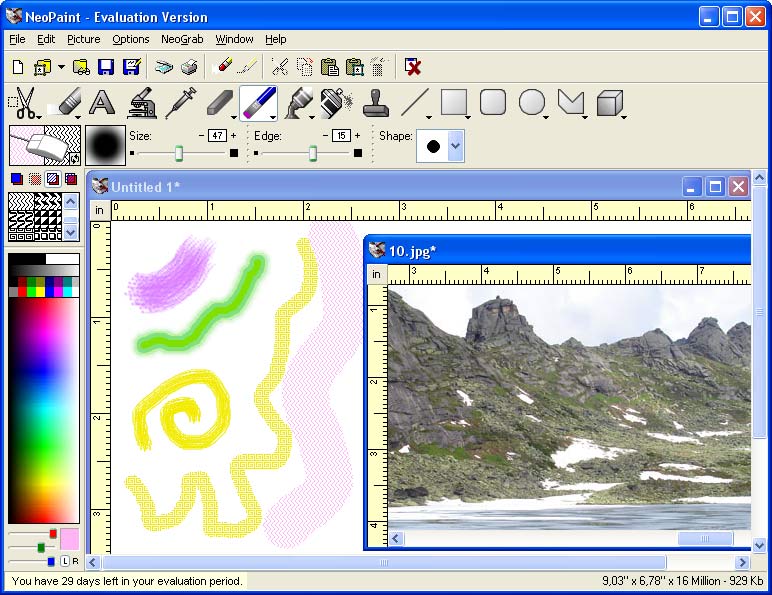Select the charcoal stick tool
This screenshot has height=595, width=772.
pyautogui.click(x=220, y=102)
